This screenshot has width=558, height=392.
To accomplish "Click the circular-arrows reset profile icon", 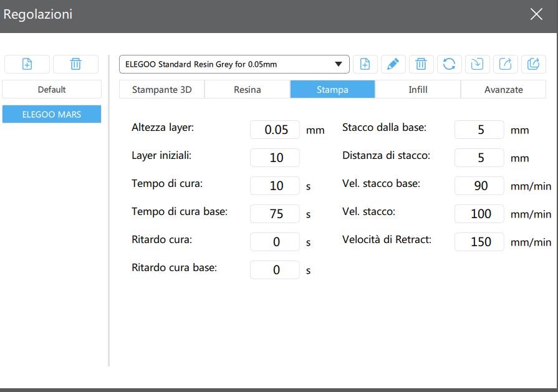I will tap(449, 64).
